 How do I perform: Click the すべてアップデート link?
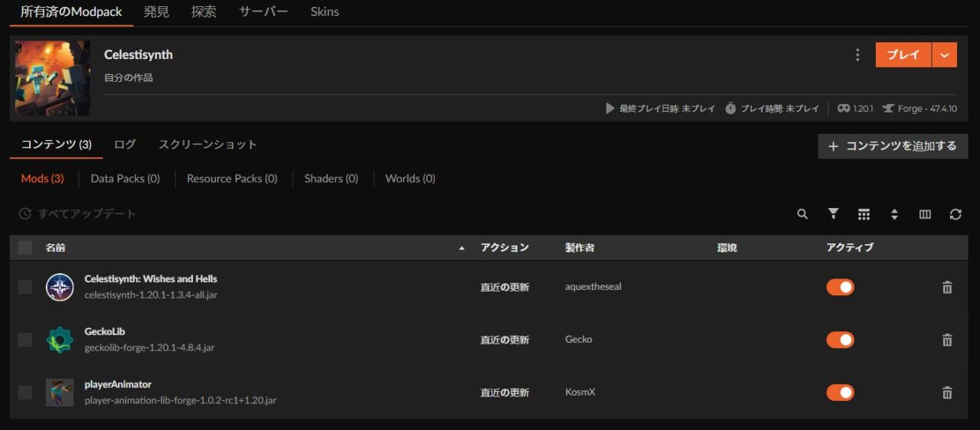pyautogui.click(x=87, y=214)
